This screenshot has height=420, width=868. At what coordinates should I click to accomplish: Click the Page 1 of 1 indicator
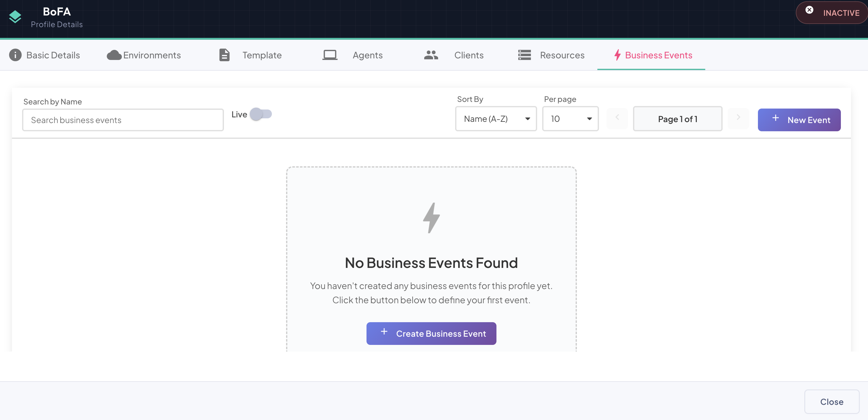click(677, 119)
